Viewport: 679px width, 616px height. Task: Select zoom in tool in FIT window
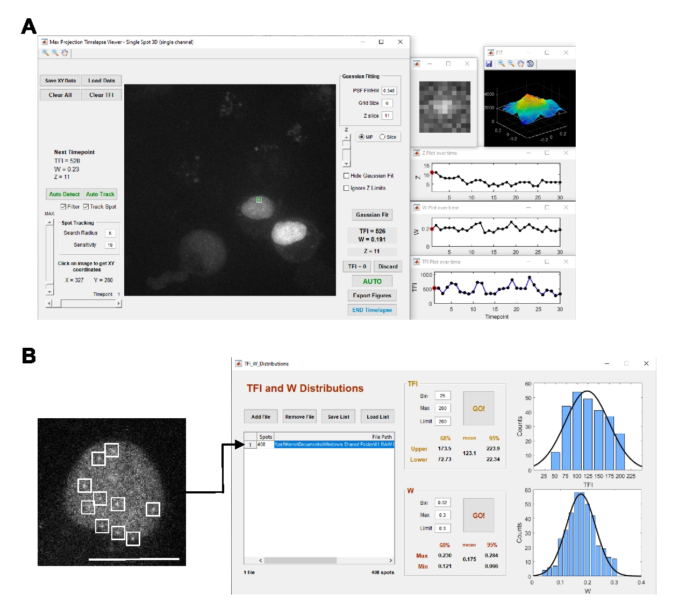(502, 63)
